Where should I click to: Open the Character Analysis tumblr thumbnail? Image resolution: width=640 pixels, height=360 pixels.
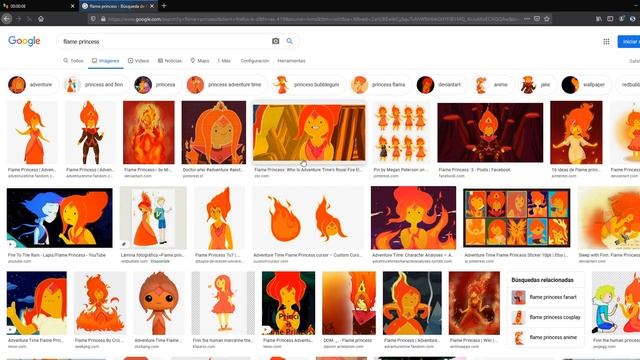pyautogui.click(x=413, y=218)
